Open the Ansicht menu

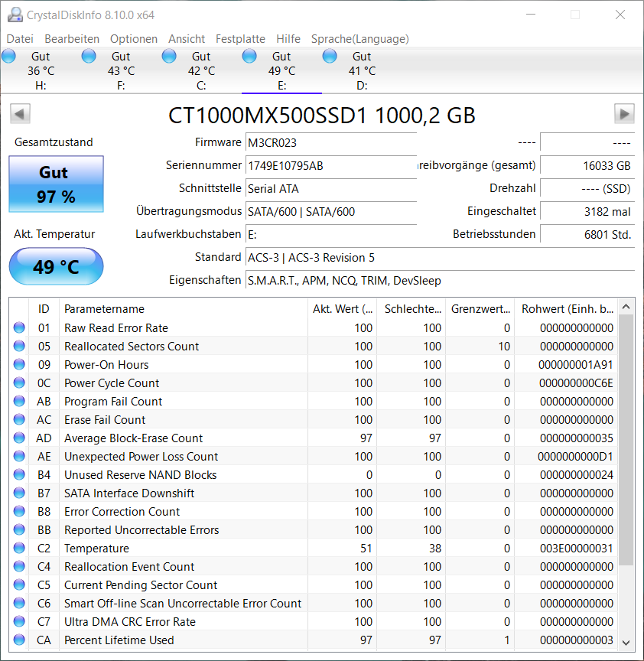click(187, 39)
